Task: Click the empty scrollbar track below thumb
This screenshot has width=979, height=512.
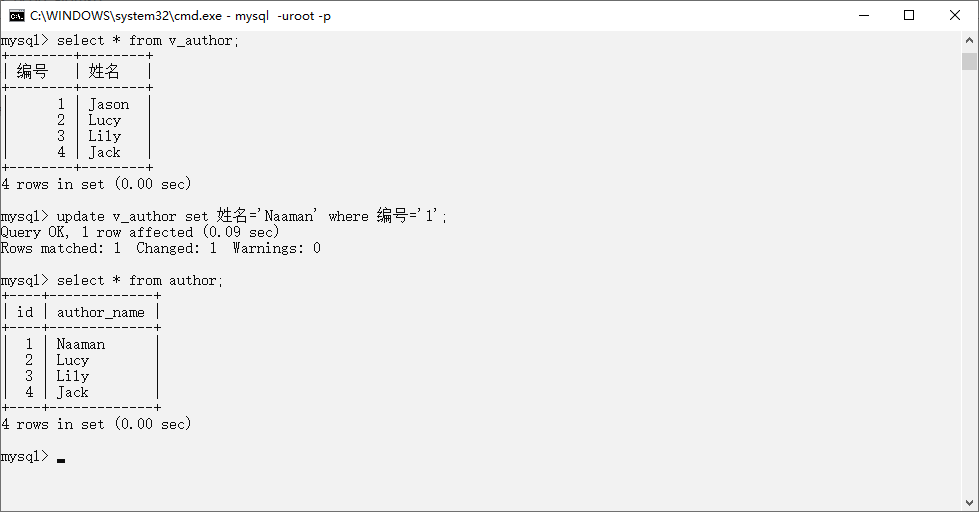Action: [x=969, y=281]
